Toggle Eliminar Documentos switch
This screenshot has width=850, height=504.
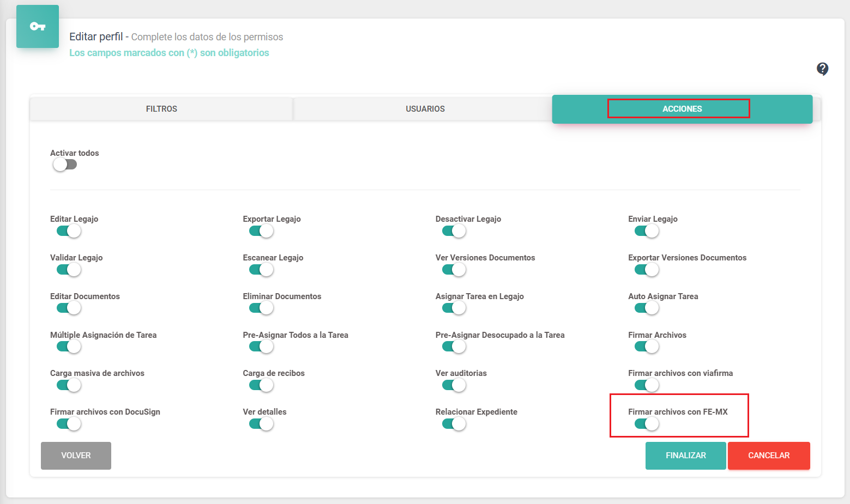[261, 308]
